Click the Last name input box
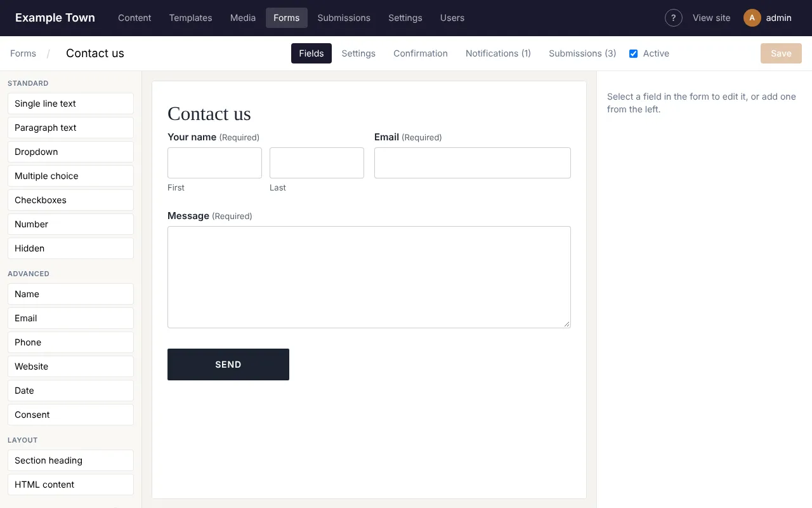 317,163
